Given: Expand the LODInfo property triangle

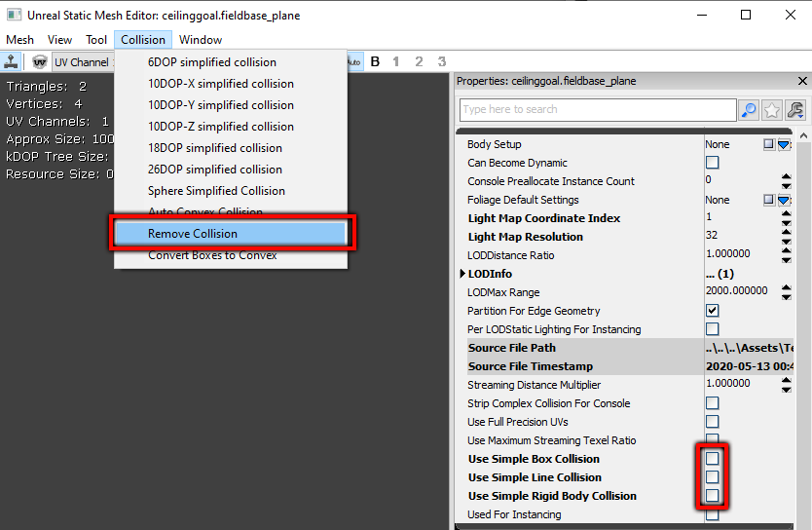Looking at the screenshot, I should (462, 274).
